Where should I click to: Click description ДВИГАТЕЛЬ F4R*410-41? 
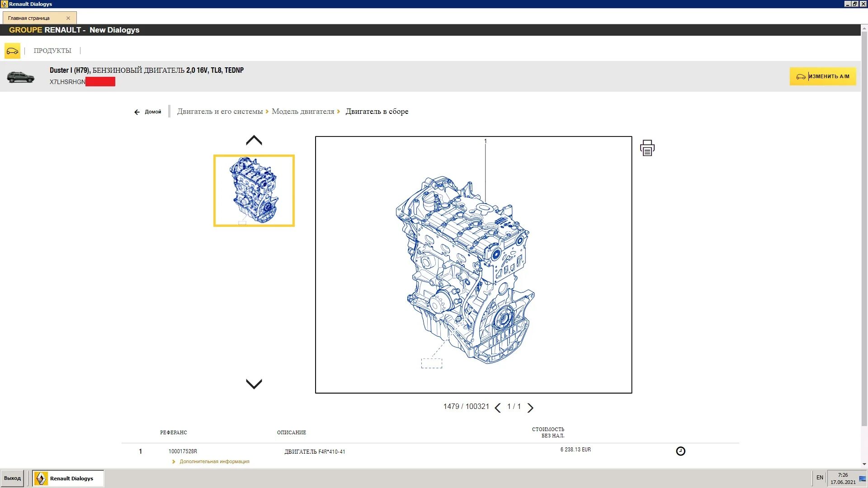pyautogui.click(x=315, y=451)
